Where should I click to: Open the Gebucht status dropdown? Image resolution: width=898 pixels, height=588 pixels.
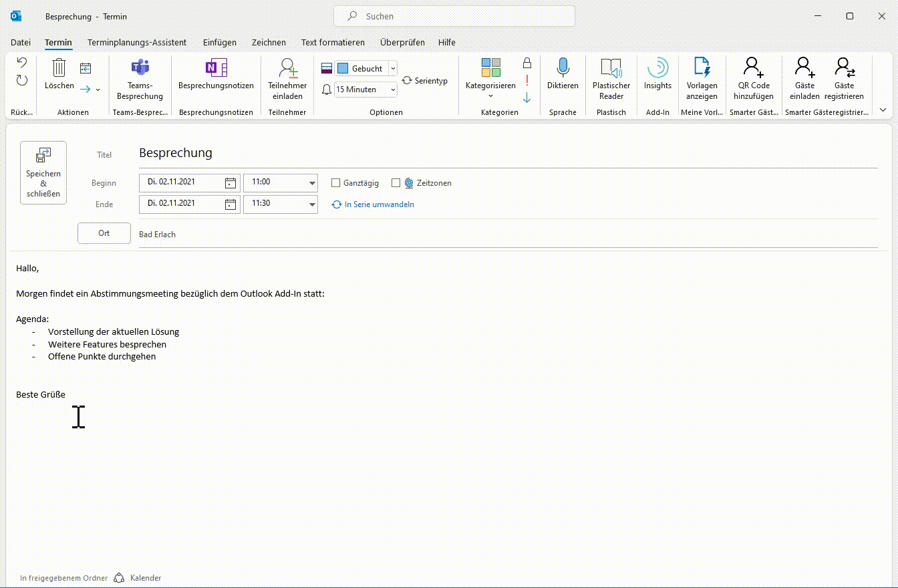(x=392, y=68)
